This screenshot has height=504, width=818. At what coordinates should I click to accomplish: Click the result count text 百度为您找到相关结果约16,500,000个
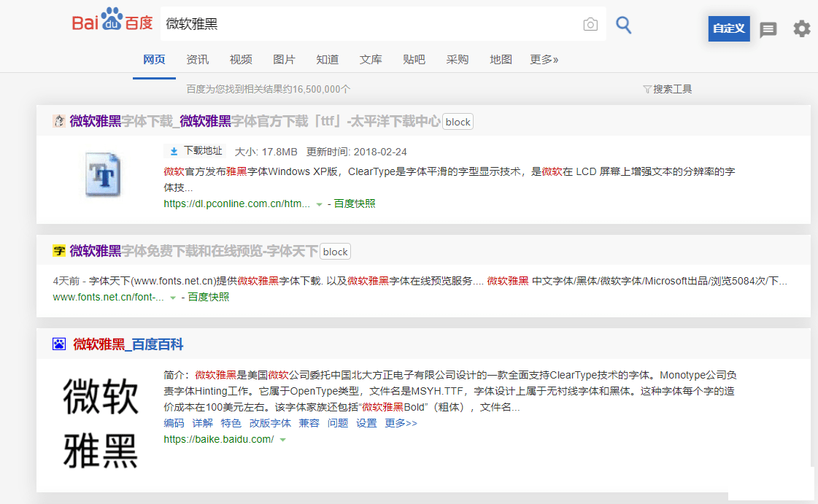pos(268,90)
